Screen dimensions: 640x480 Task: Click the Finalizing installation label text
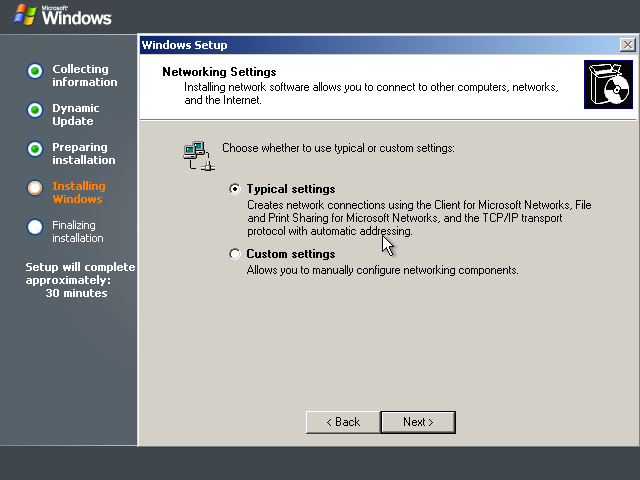point(78,231)
